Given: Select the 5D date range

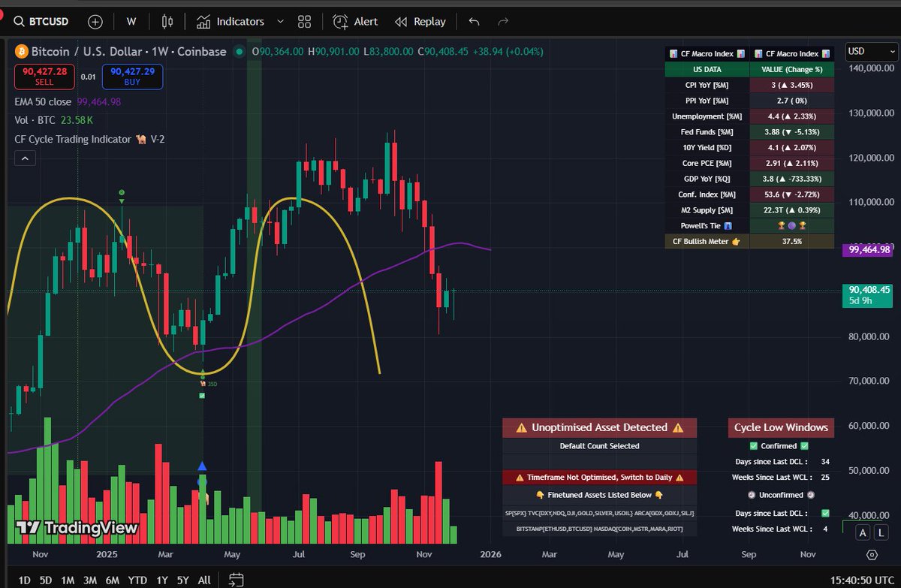Looking at the screenshot, I should click(x=46, y=580).
